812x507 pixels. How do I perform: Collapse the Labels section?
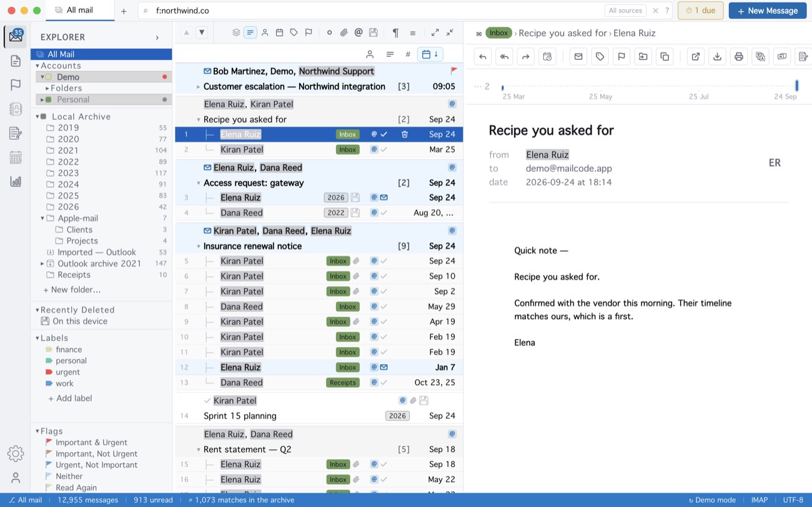click(37, 338)
